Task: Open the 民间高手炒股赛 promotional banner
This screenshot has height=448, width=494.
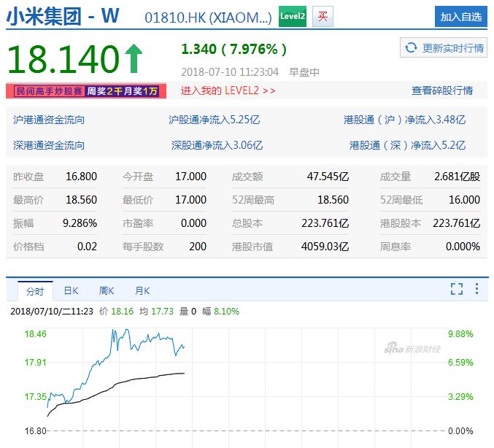Action: pyautogui.click(x=86, y=91)
